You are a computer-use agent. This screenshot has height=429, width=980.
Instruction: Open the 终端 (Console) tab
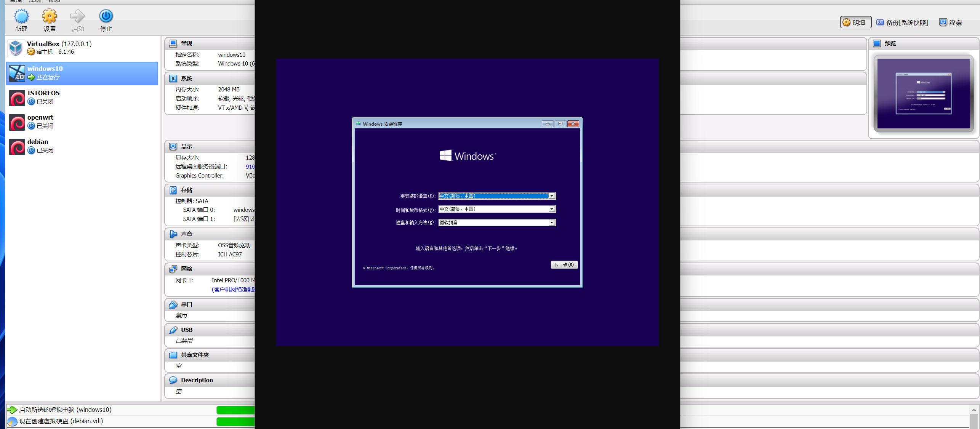pos(951,22)
